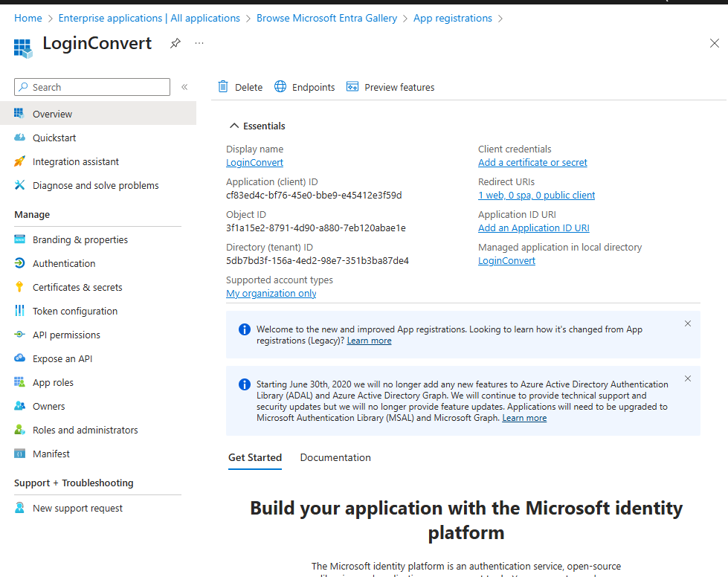Click Add a certificate or secret link
The width and height of the screenshot is (728, 577).
(532, 163)
